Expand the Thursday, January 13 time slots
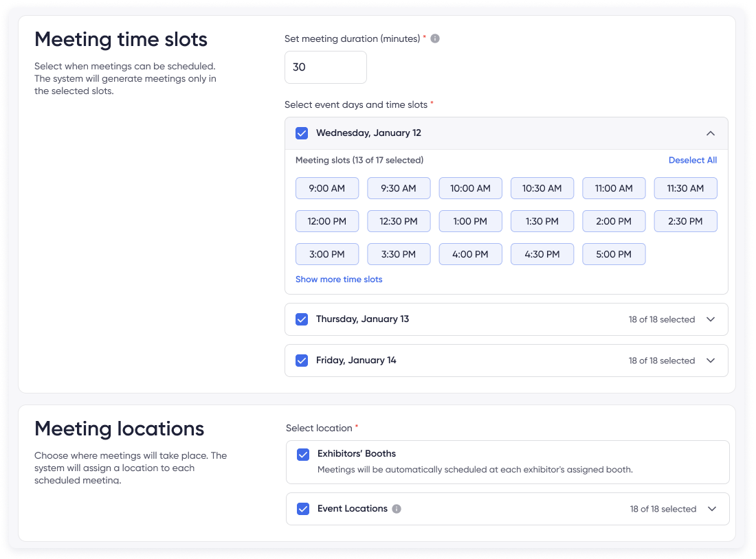Viewport: 756px width, 559px height. pos(711,319)
